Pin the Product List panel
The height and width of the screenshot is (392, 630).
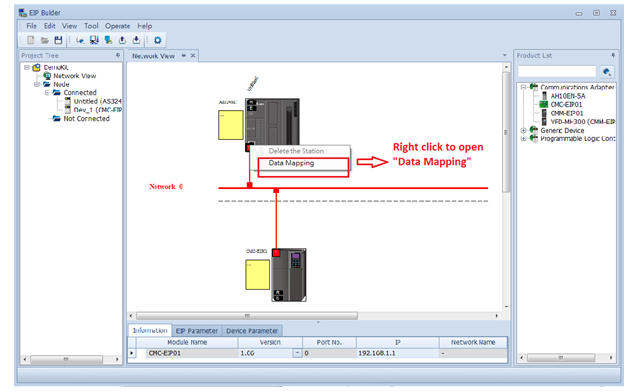tap(613, 55)
